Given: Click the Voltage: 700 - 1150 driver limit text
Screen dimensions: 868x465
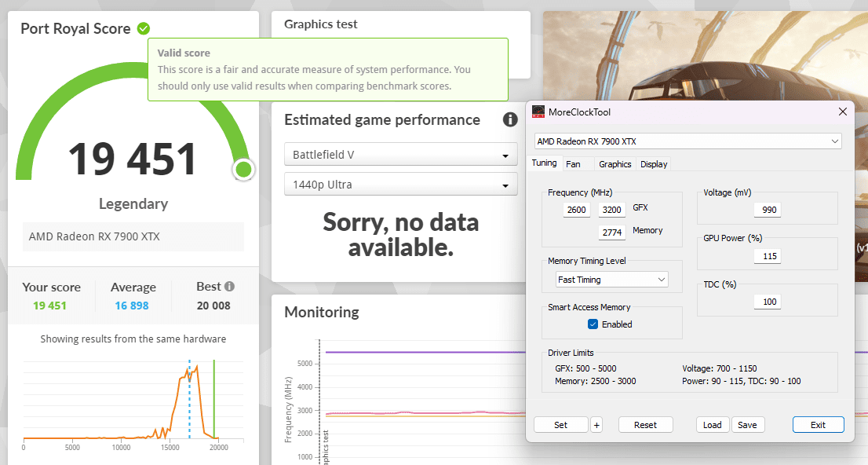Looking at the screenshot, I should point(720,368).
